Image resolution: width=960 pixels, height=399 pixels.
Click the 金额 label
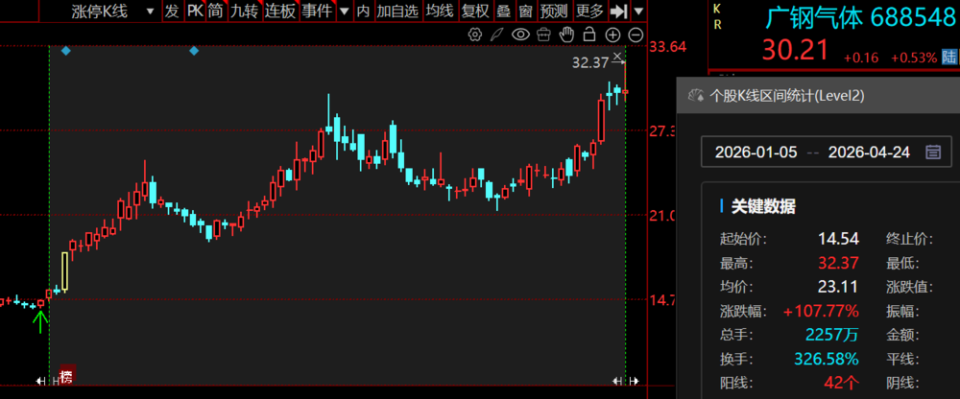(x=903, y=335)
